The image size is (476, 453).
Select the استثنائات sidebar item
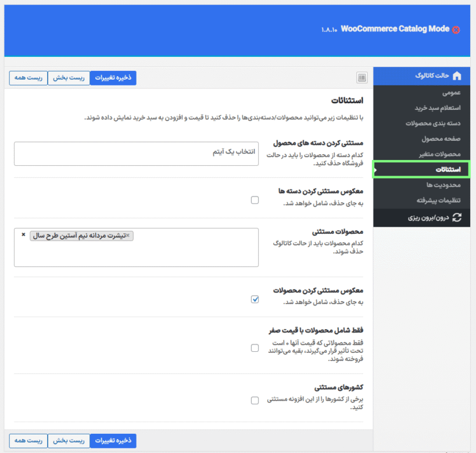click(421, 170)
